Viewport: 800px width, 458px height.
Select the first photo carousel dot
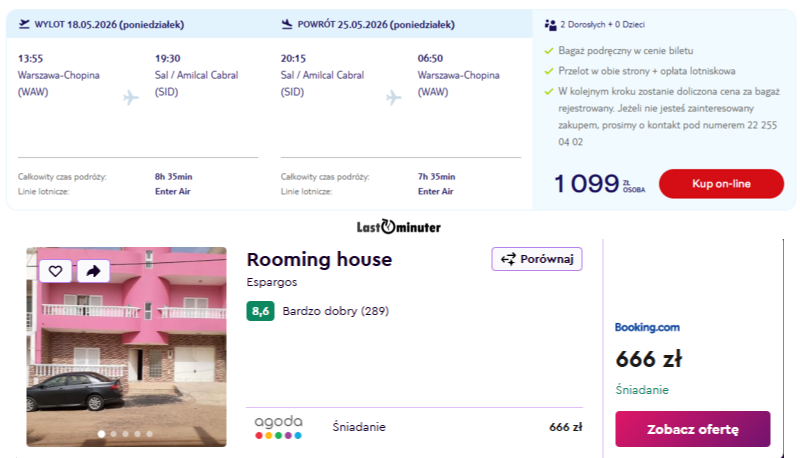coord(102,434)
